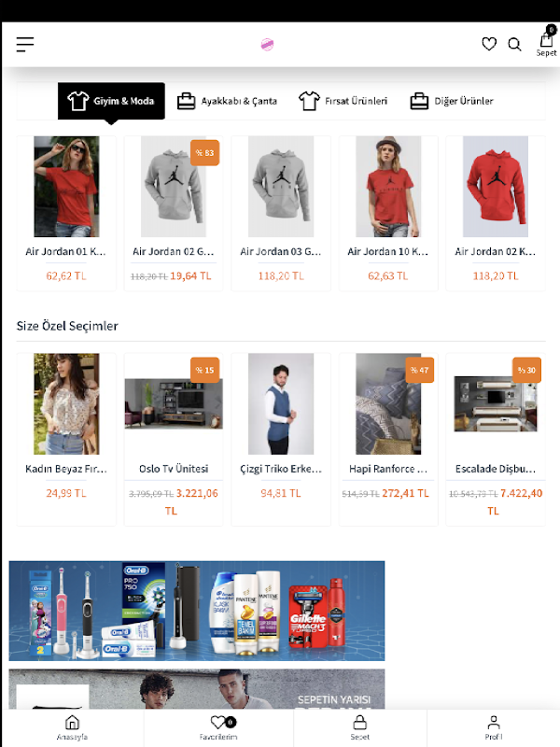Open red Air Jordan 02 hoodie product
This screenshot has height=747, width=560.
[496, 213]
